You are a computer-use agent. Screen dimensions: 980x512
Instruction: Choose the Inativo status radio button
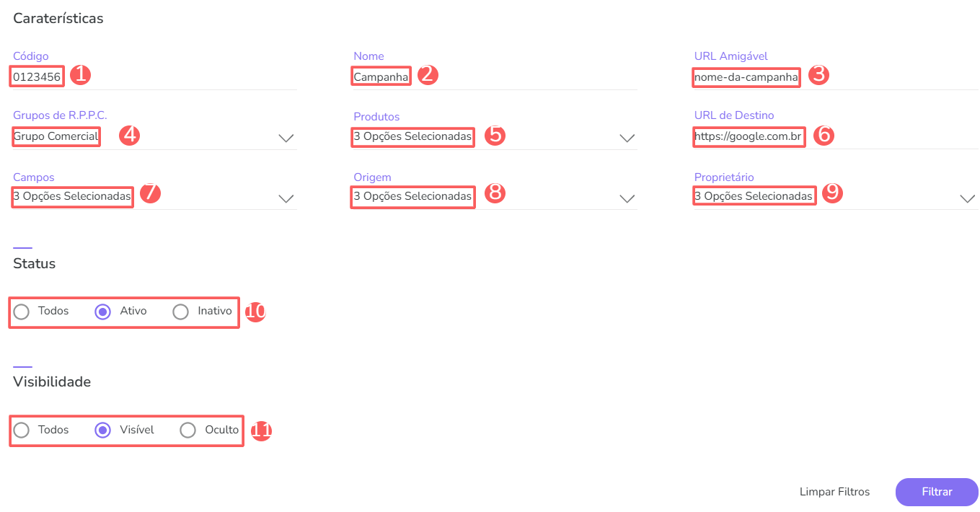[x=181, y=312]
